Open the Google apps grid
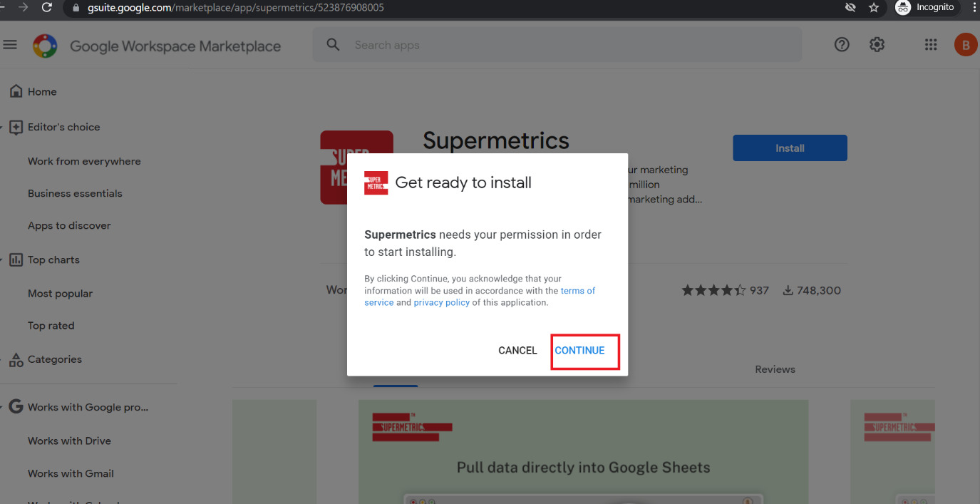Viewport: 980px width, 504px height. pyautogui.click(x=931, y=45)
